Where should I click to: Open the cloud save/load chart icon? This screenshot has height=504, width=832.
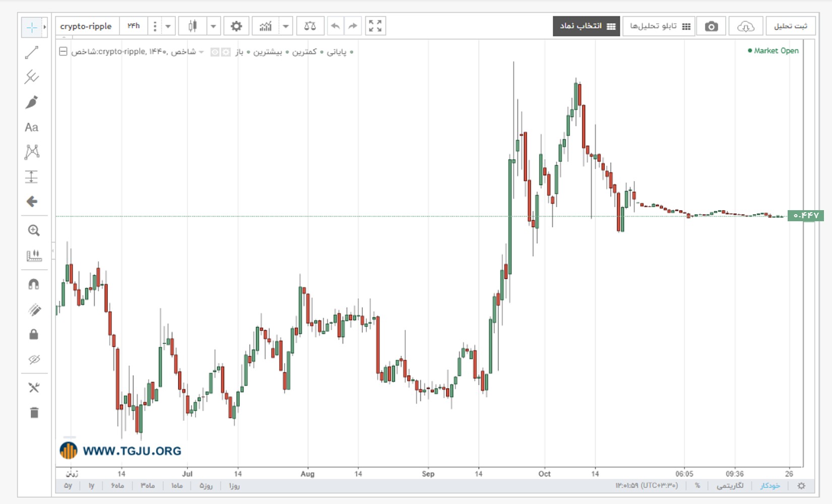tap(745, 26)
